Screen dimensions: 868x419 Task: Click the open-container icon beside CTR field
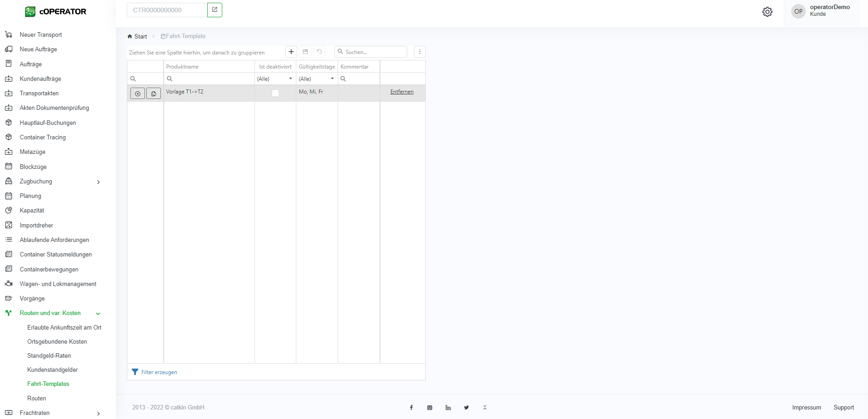pos(215,10)
